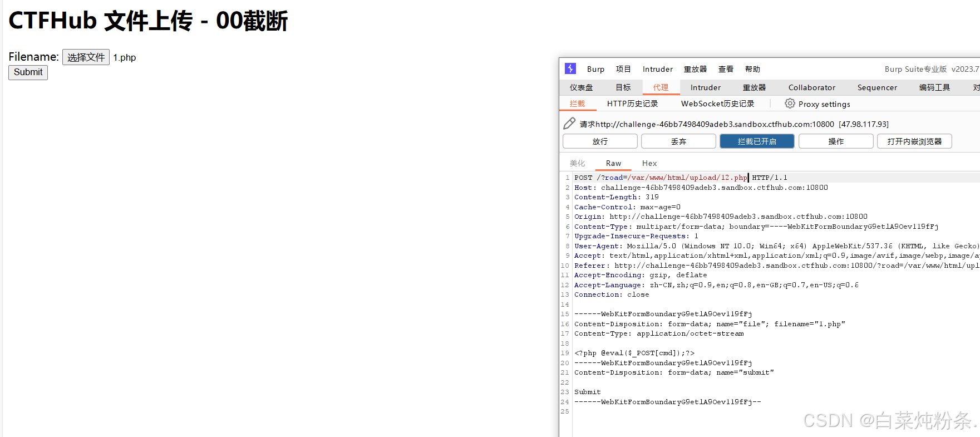Switch to the 目标 tab

click(623, 87)
